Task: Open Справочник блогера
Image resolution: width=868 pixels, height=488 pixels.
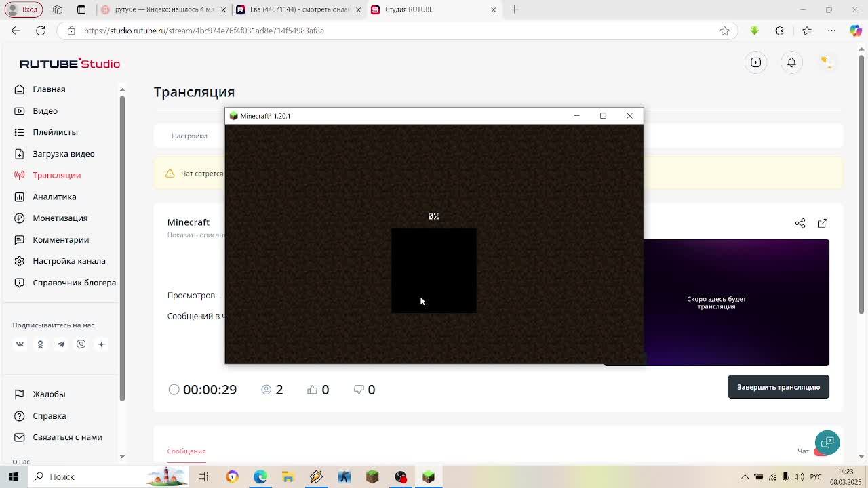Action: (74, 283)
